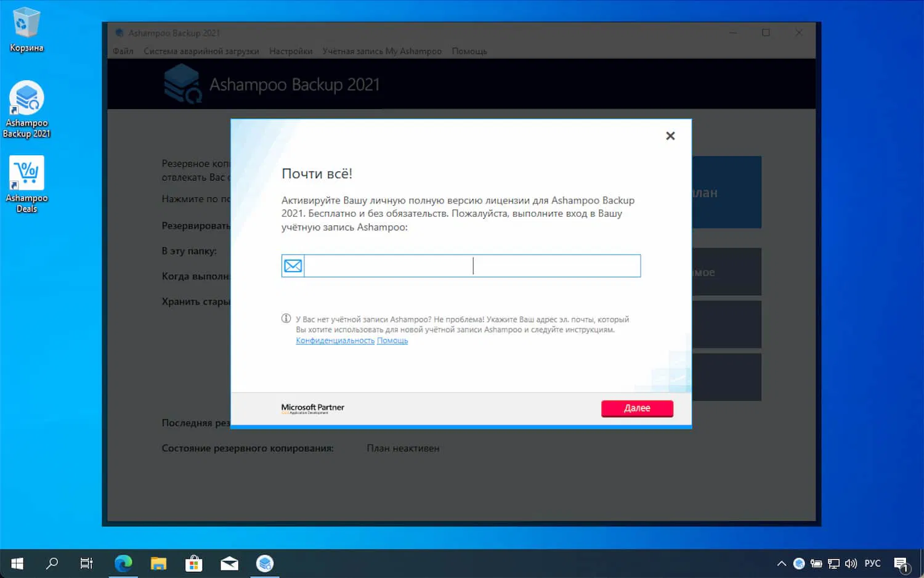This screenshot has height=578, width=924.
Task: Open taskbar Search
Action: point(52,563)
